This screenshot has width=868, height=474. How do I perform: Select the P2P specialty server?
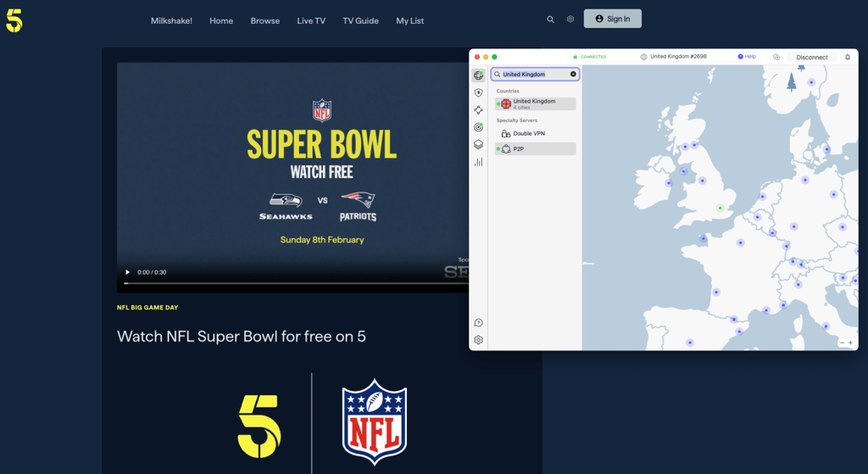click(x=536, y=149)
